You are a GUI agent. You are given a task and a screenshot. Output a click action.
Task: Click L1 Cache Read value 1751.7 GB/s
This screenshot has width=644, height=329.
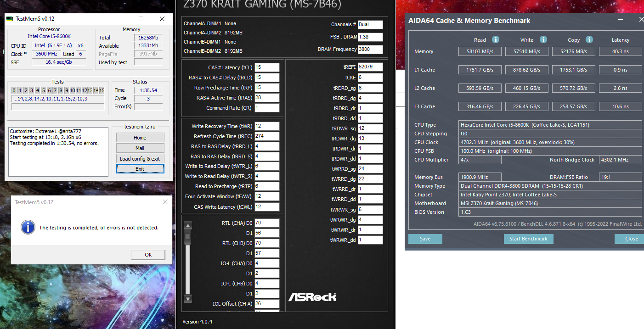pos(480,70)
